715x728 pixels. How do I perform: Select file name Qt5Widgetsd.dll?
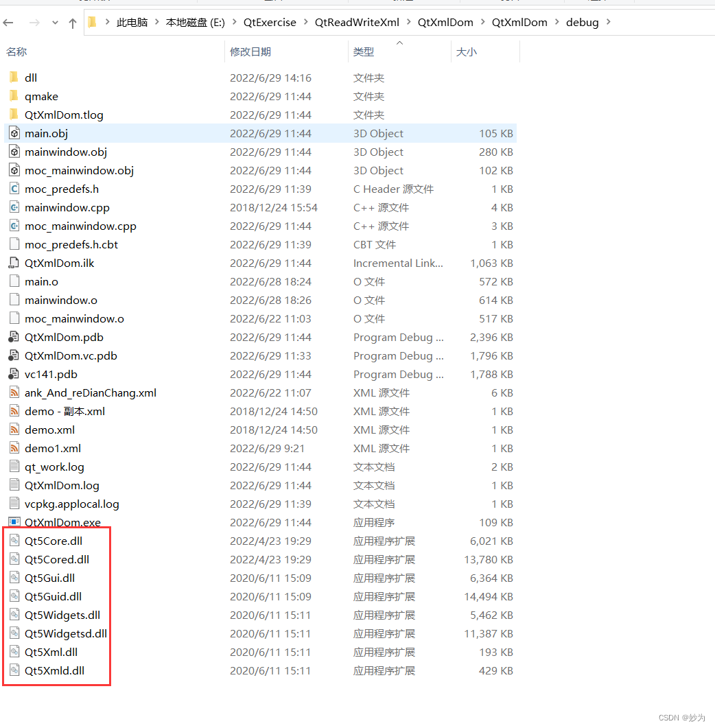pos(66,634)
